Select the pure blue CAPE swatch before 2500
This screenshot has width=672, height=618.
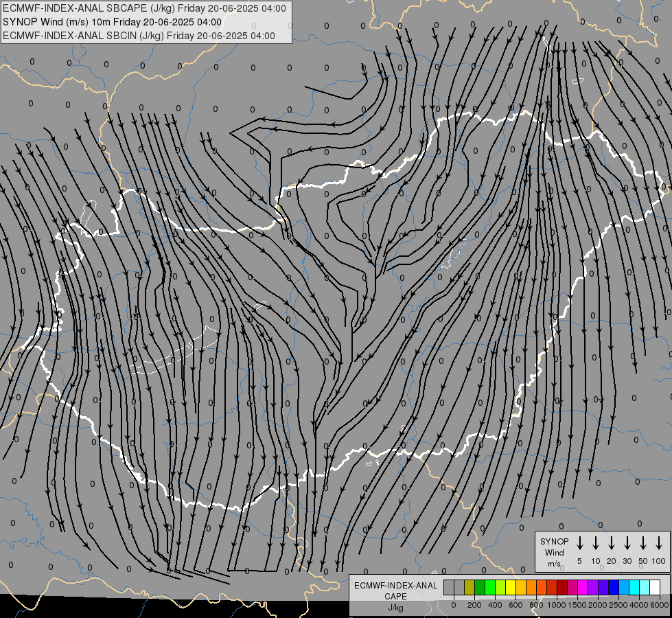pyautogui.click(x=613, y=587)
